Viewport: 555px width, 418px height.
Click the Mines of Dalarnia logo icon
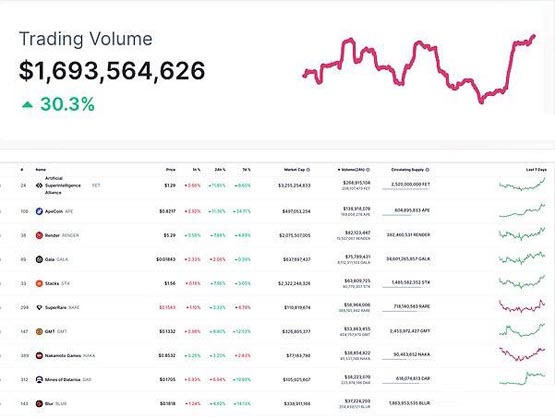click(x=39, y=380)
